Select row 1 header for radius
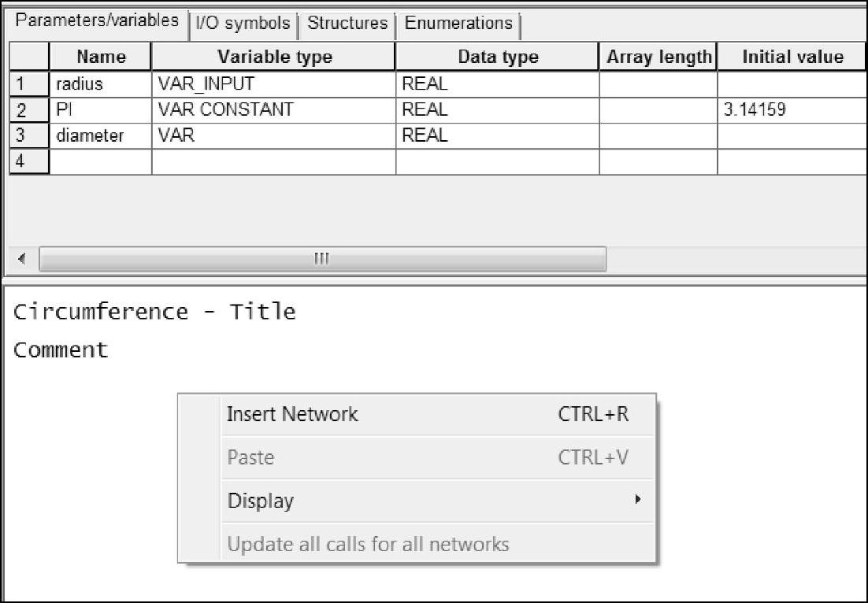Image resolution: width=868 pixels, height=603 pixels. tap(28, 83)
